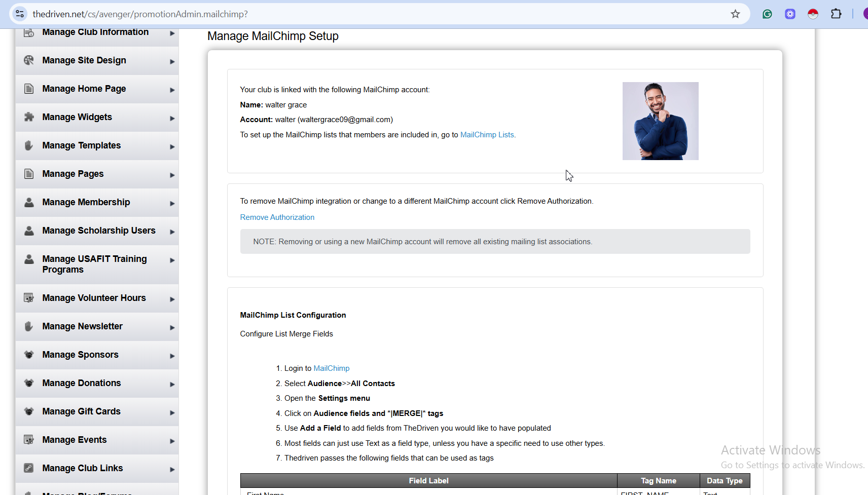Image resolution: width=868 pixels, height=495 pixels.
Task: Follow the MailChimp Lists link
Action: pos(487,135)
